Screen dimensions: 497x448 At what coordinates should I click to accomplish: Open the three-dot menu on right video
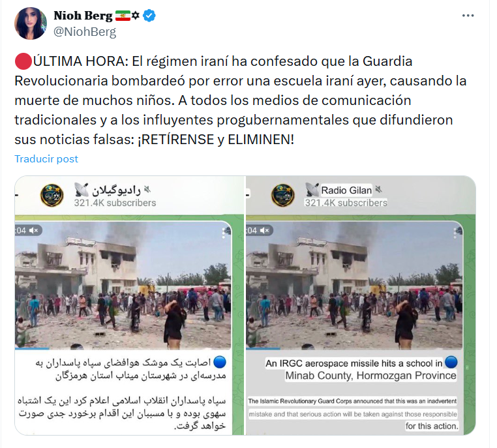pyautogui.click(x=455, y=233)
